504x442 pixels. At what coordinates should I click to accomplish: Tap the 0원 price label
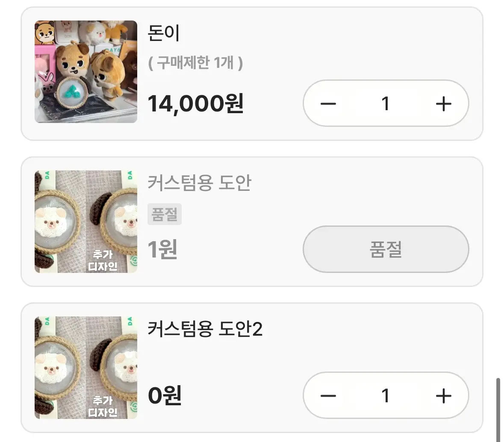165,396
